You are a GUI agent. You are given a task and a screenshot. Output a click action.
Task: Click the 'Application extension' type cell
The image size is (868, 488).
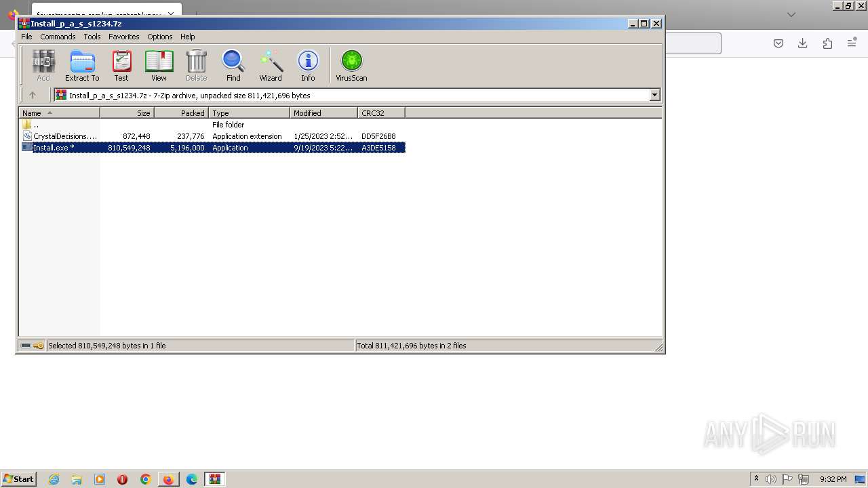247,136
